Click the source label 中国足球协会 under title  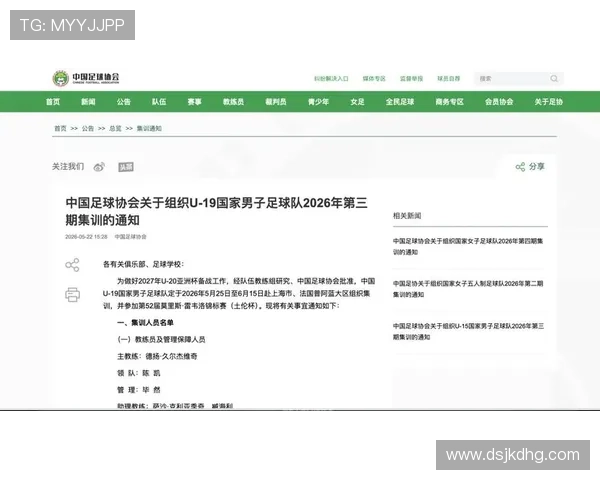pyautogui.click(x=130, y=237)
